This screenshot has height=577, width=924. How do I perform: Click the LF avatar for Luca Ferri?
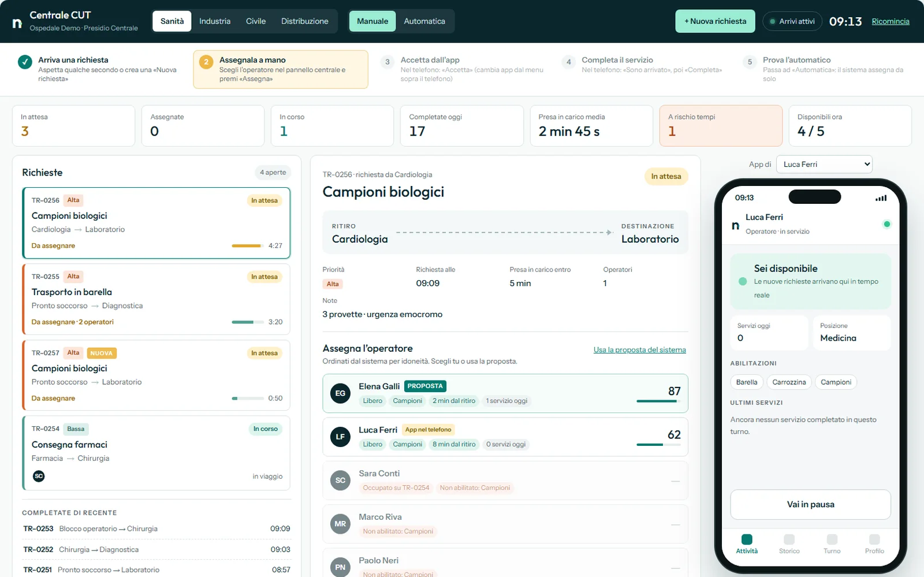coord(340,437)
